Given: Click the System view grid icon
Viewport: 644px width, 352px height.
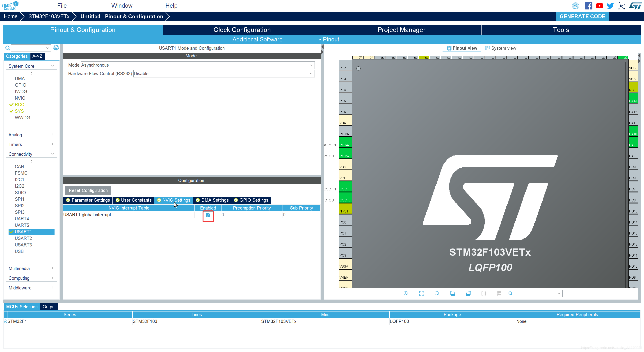Looking at the screenshot, I should click(x=487, y=48).
